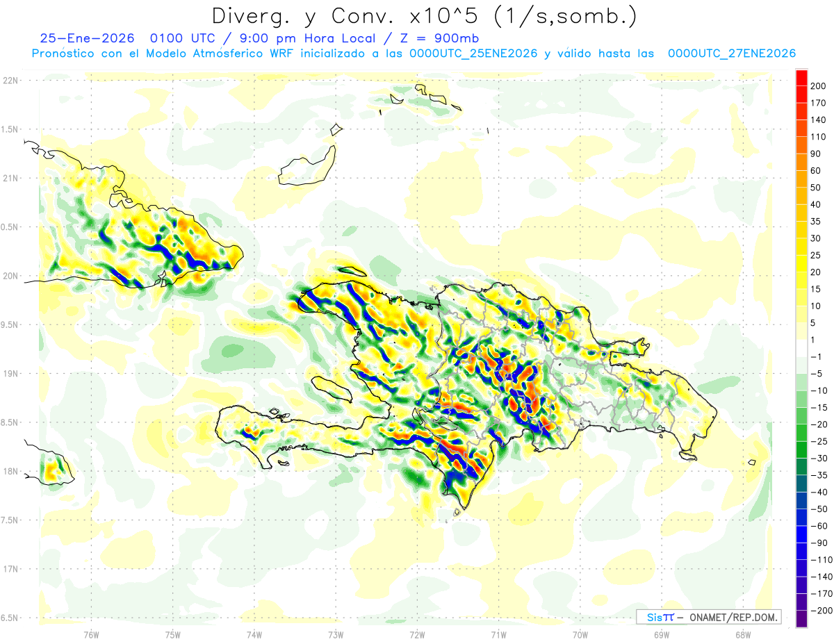Click the latitude label '8.5N'
This screenshot has height=644, width=834.
click(10, 422)
